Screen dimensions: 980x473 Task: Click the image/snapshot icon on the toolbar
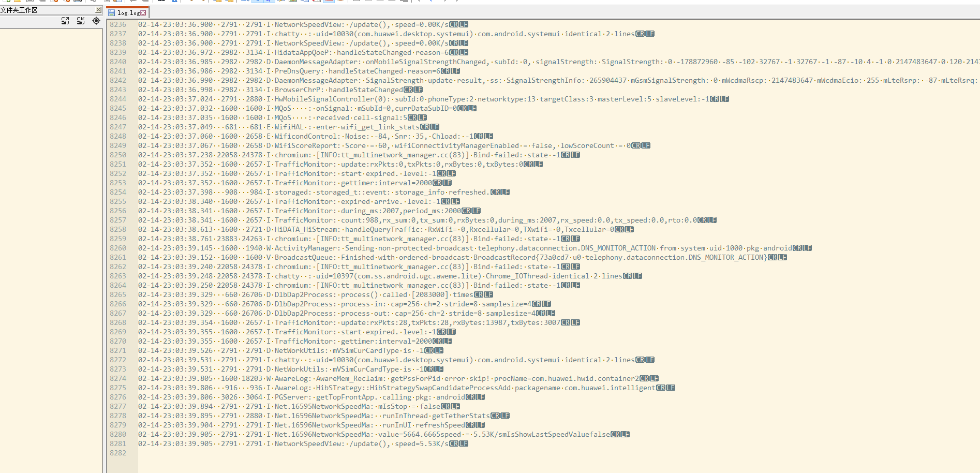pyautogui.click(x=292, y=2)
